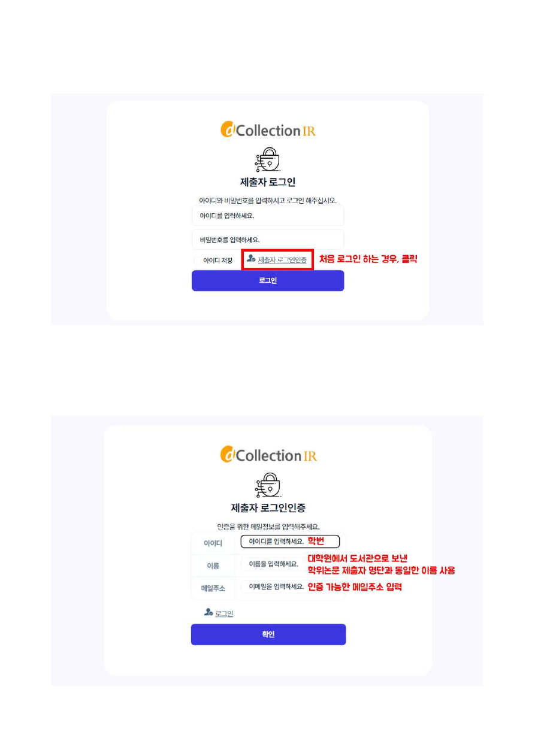Select the 아이디 field marked 학번
Screen dimensions: 535x756
290,542
